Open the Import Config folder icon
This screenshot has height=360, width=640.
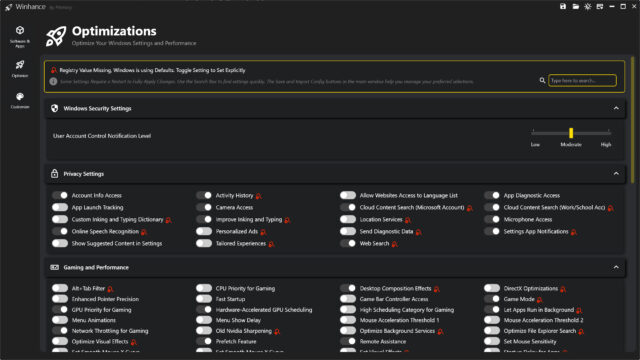coord(576,7)
